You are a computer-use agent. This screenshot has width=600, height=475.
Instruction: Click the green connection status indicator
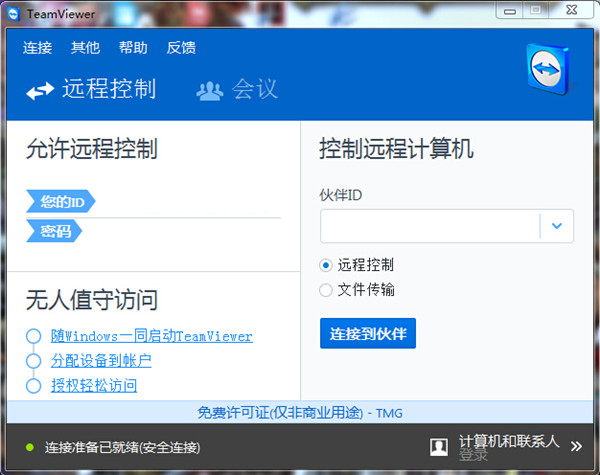(x=30, y=446)
